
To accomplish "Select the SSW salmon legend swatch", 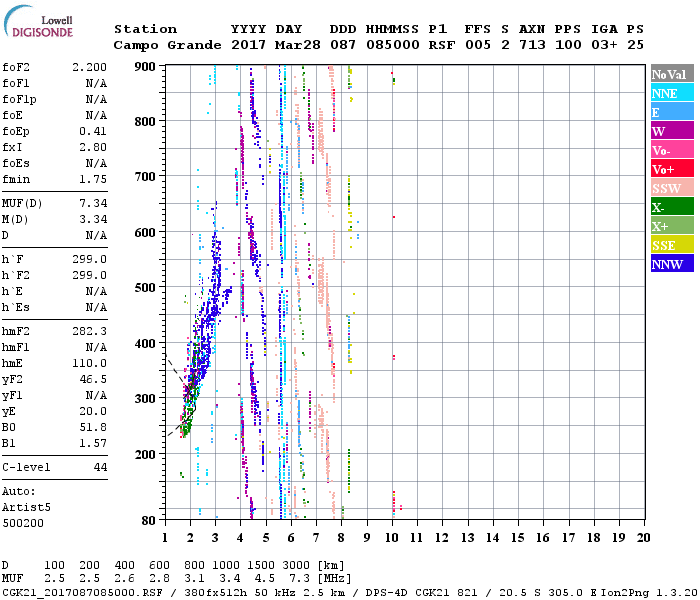I will tap(672, 188).
